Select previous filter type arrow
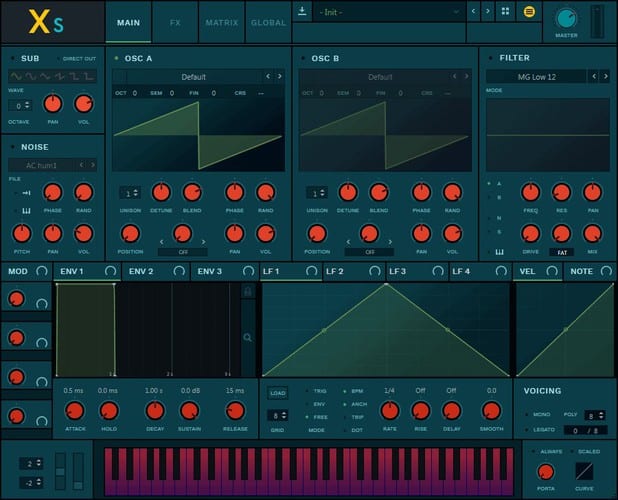Screen dimensions: 618x500 point(594,76)
